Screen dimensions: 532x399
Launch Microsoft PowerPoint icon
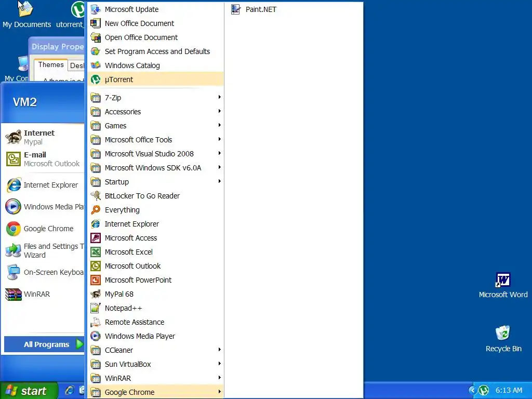click(96, 280)
